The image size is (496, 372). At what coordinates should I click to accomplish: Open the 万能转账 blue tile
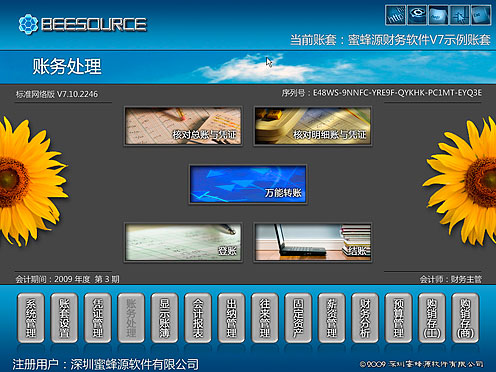(x=248, y=184)
